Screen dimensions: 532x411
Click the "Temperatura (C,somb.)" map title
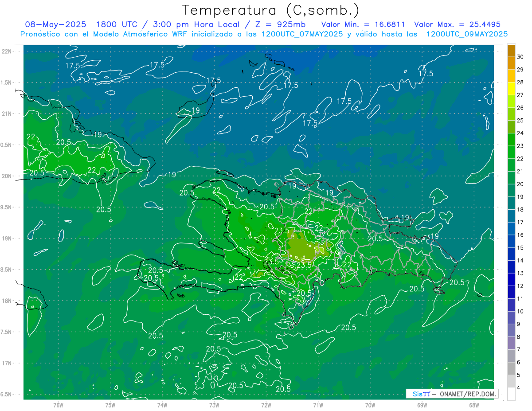pos(271,10)
